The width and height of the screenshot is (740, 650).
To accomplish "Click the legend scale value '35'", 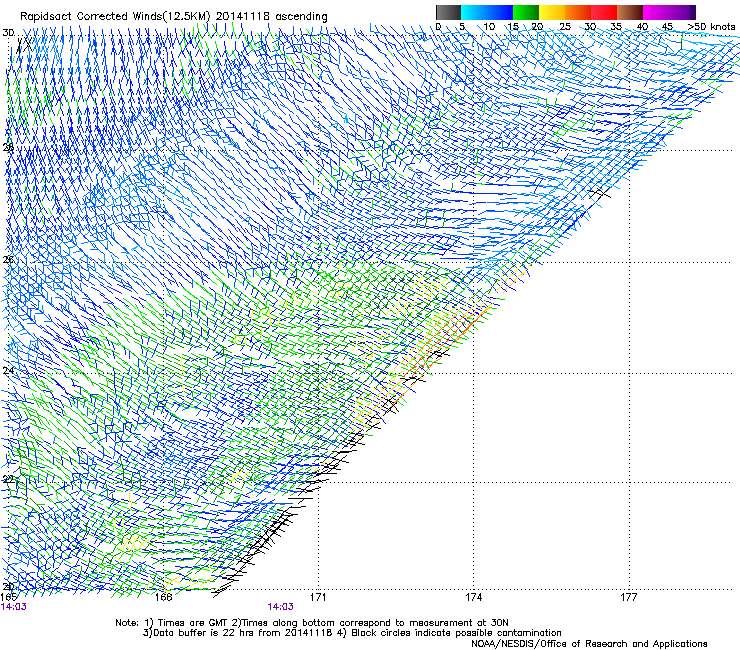I will [x=616, y=27].
